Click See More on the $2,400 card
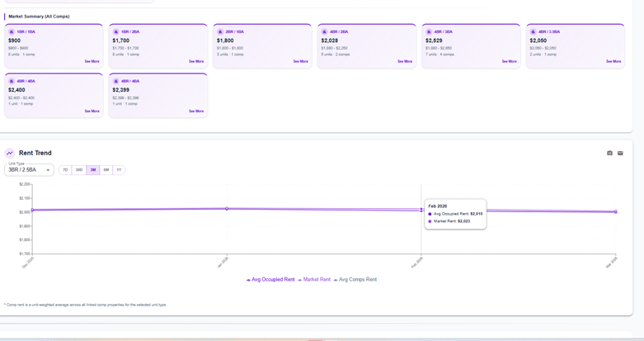This screenshot has width=644, height=341. click(92, 111)
